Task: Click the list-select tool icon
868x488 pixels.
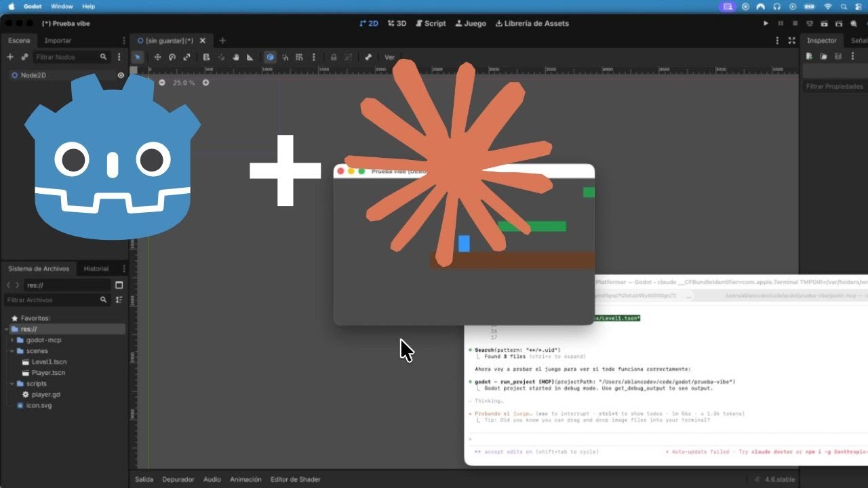Action: (x=206, y=57)
